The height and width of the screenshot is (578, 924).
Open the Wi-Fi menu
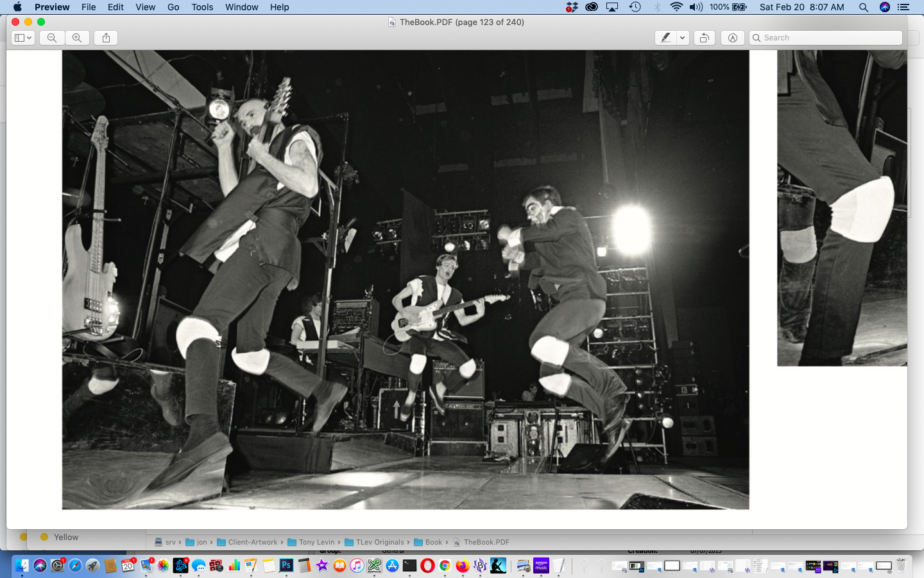(x=676, y=7)
